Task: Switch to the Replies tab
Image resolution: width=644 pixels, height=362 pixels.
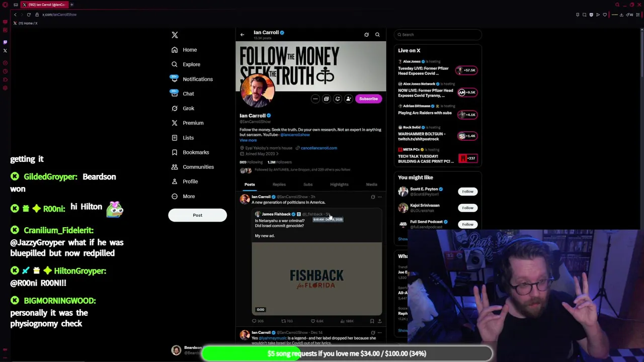Action: click(x=279, y=185)
